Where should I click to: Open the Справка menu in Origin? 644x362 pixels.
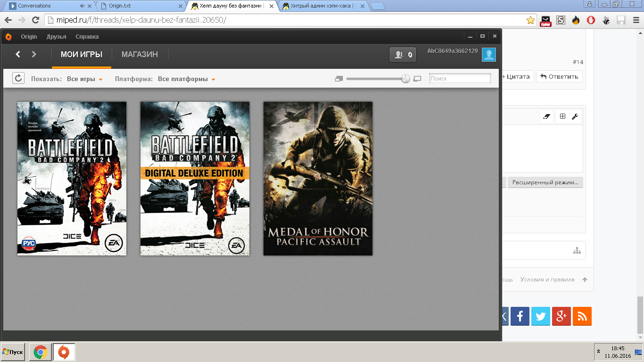pyautogui.click(x=87, y=37)
